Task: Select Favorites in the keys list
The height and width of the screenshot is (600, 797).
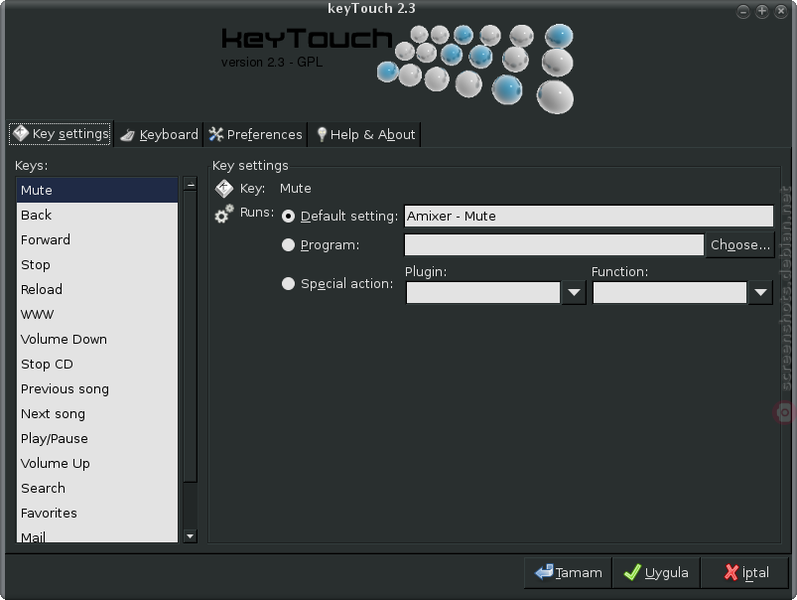Action: 97,513
